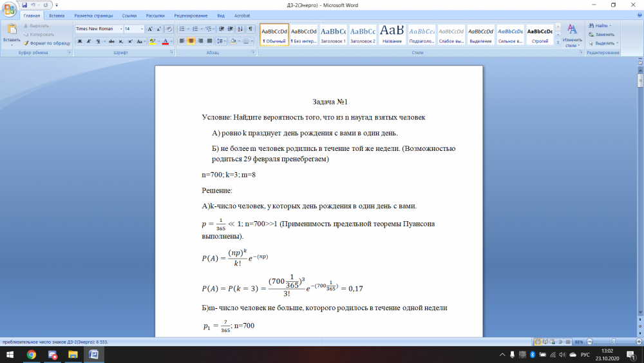Clear formatting icon in Font group
Viewport: 644px width, 363px height.
point(169,29)
